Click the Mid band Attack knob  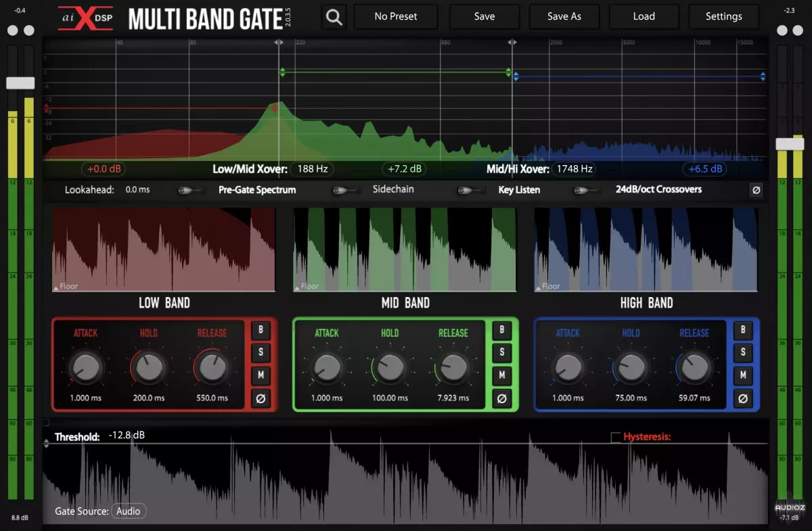(x=327, y=368)
